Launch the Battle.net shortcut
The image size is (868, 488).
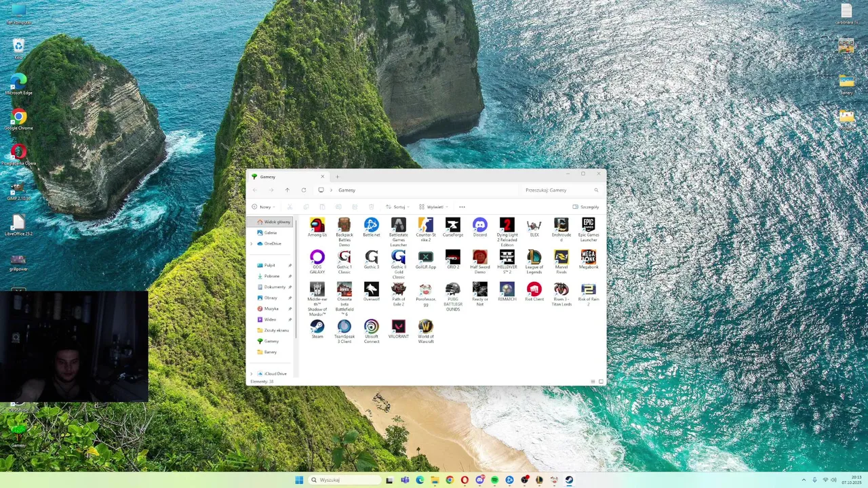[372, 227]
